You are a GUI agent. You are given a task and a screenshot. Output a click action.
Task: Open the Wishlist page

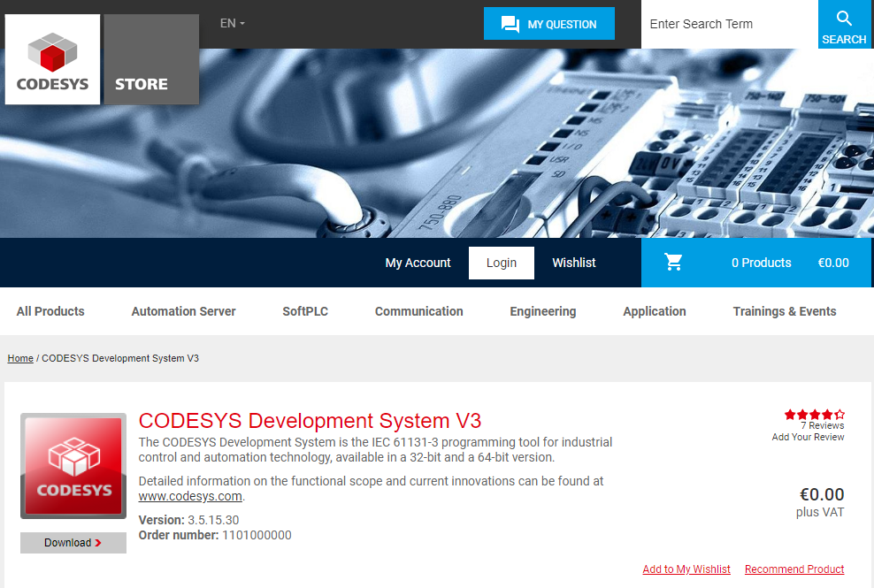pos(573,263)
